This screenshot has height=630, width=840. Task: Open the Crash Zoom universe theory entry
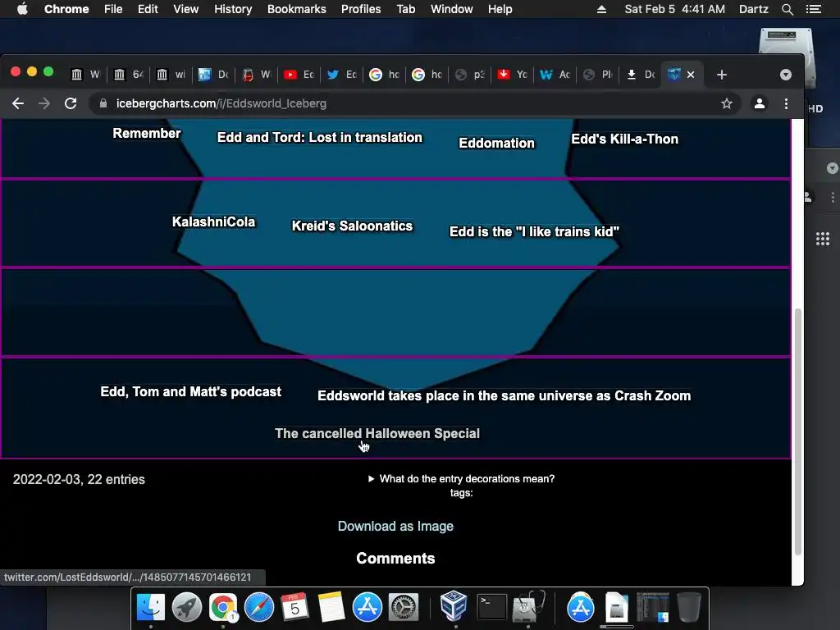(504, 396)
